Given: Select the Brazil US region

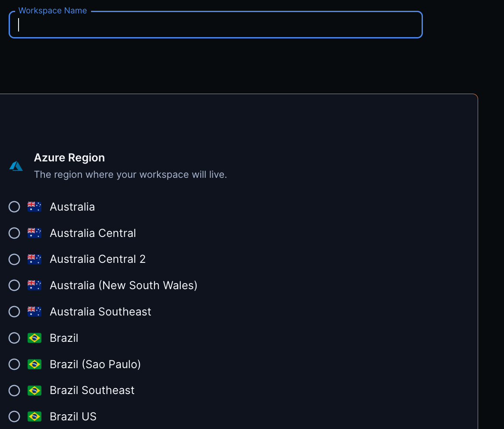Looking at the screenshot, I should click(x=14, y=416).
